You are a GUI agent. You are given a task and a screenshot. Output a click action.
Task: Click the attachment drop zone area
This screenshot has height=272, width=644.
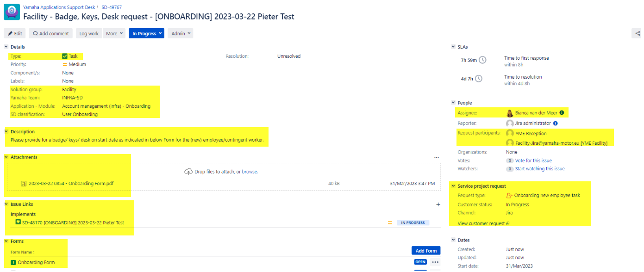pos(224,177)
